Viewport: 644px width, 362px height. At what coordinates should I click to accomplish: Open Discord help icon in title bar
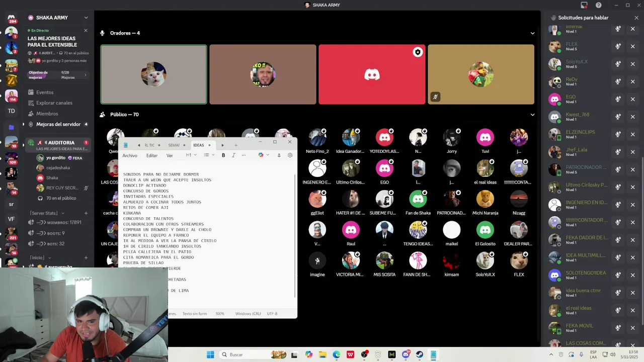[599, 5]
